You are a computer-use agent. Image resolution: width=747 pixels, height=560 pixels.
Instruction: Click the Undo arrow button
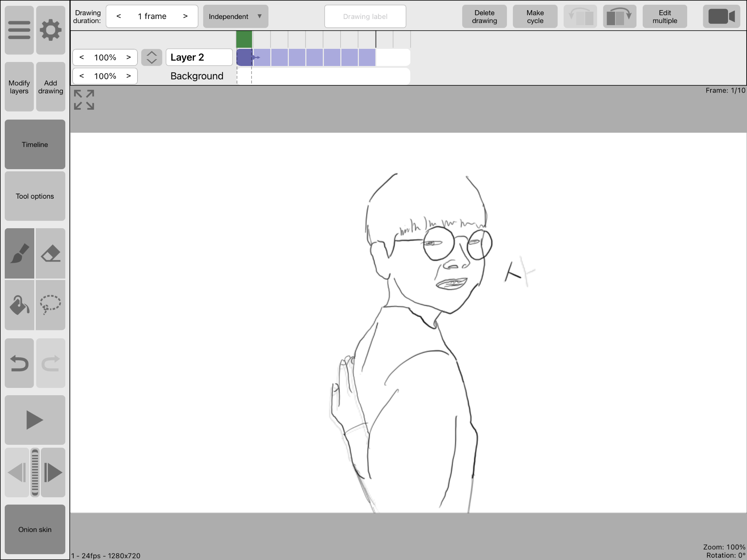[x=20, y=363]
